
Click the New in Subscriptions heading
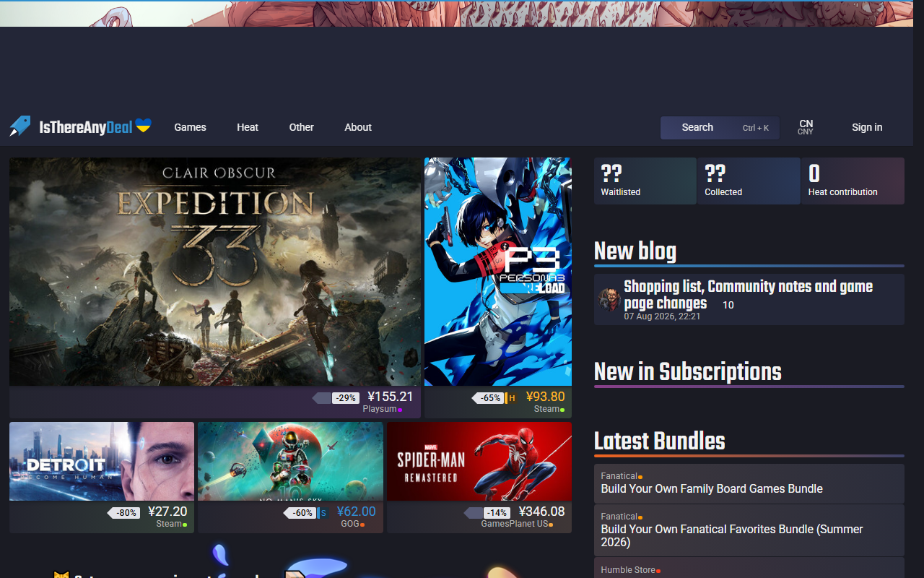pos(688,371)
